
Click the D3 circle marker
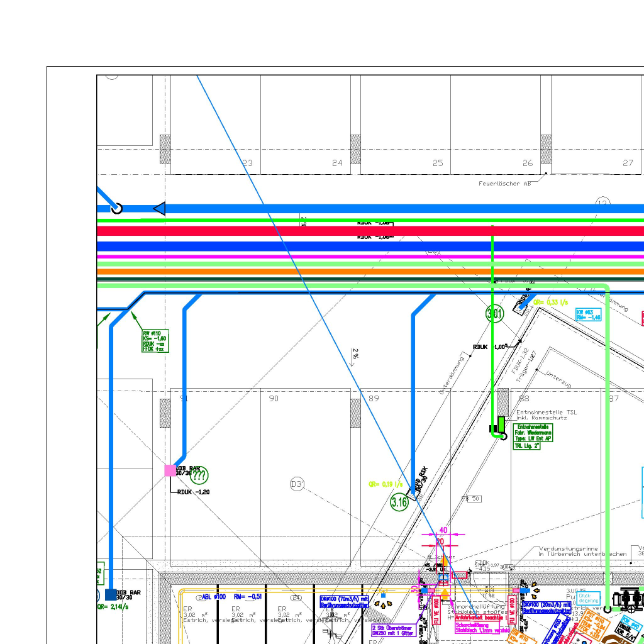pos(297,484)
